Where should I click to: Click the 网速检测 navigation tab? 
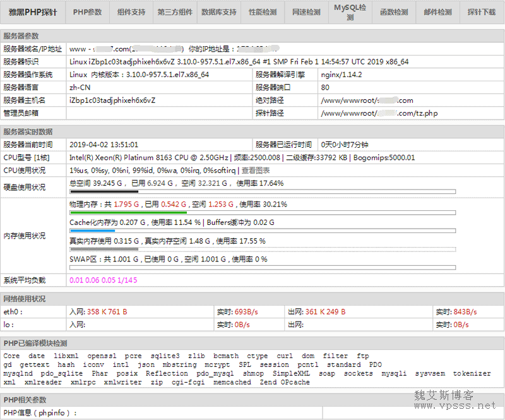pos(306,13)
